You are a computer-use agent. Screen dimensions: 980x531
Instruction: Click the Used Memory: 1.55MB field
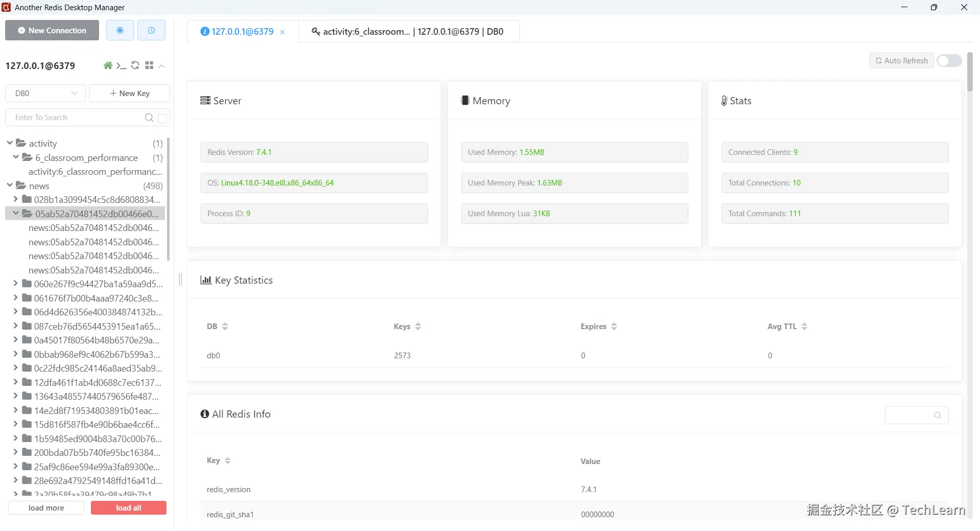[575, 152]
